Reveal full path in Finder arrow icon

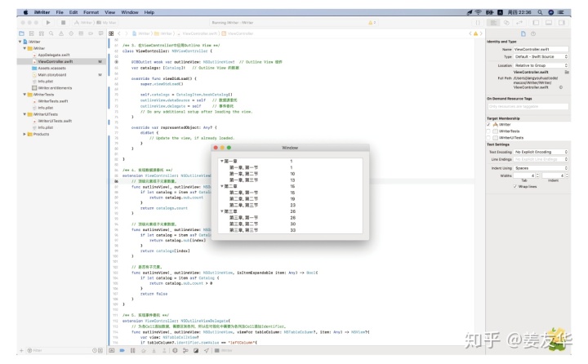pyautogui.click(x=561, y=87)
